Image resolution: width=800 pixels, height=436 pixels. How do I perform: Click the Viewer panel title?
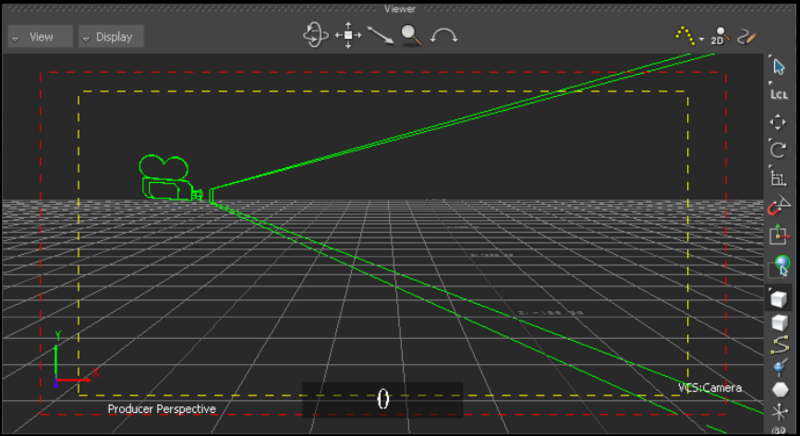click(x=400, y=8)
